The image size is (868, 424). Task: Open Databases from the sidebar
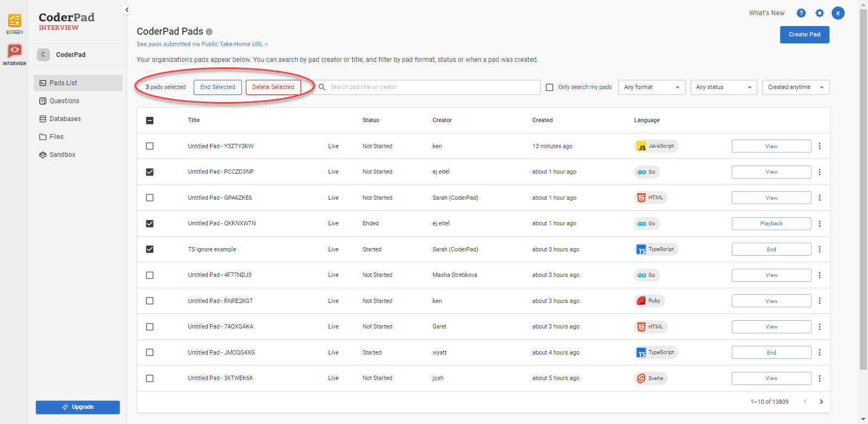coord(65,119)
